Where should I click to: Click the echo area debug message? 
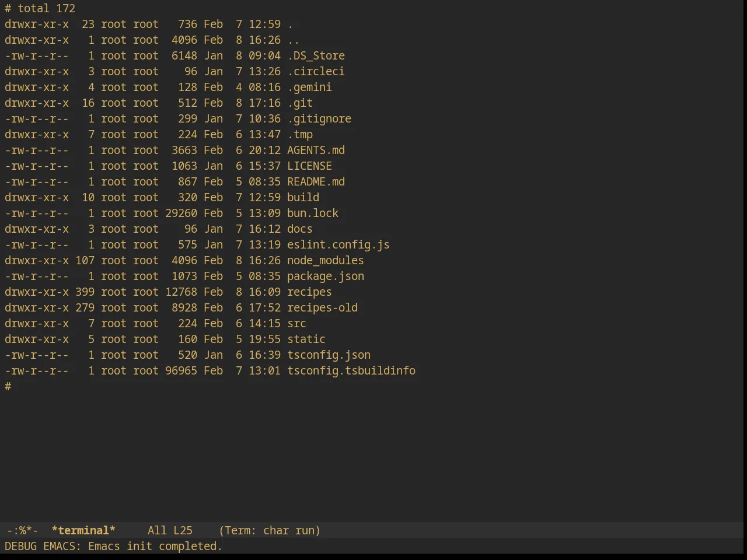tap(113, 546)
